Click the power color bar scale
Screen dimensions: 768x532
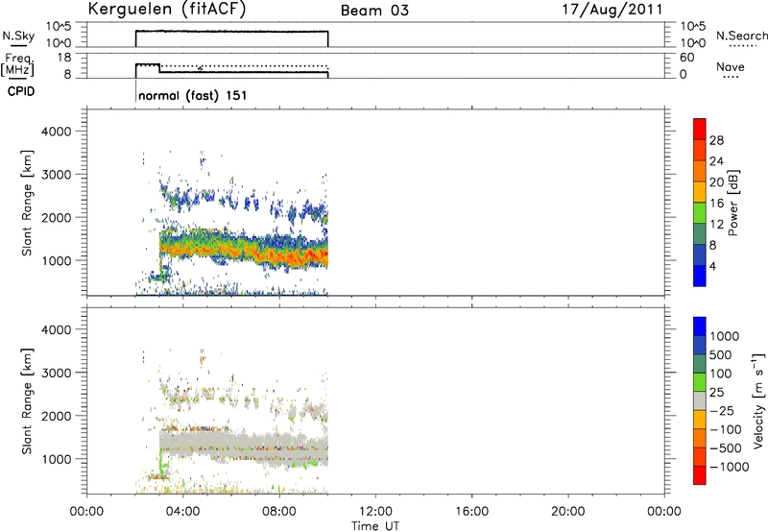[700, 202]
